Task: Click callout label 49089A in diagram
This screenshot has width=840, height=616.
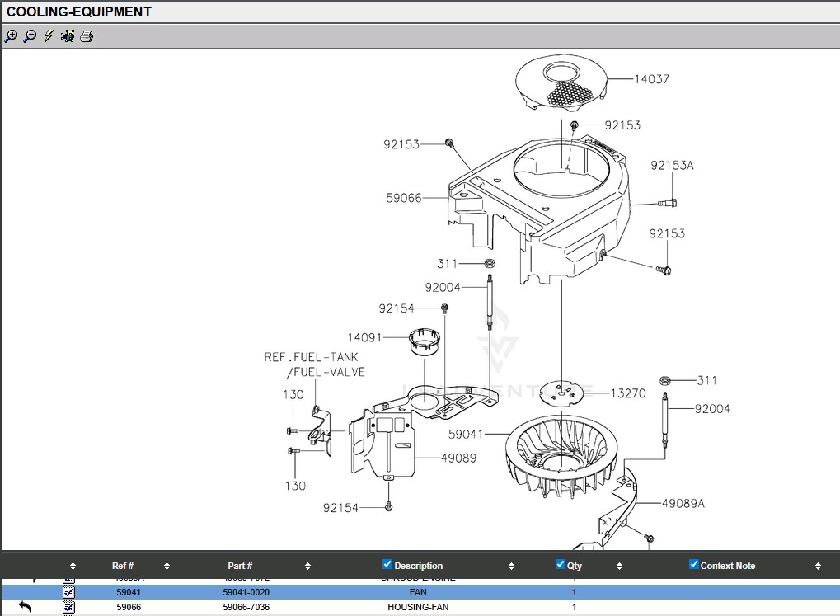Action: 683,503
